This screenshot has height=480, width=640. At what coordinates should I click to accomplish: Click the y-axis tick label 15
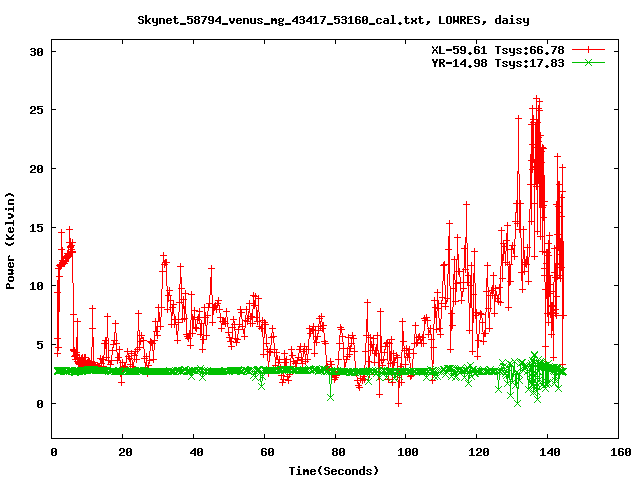[36, 228]
